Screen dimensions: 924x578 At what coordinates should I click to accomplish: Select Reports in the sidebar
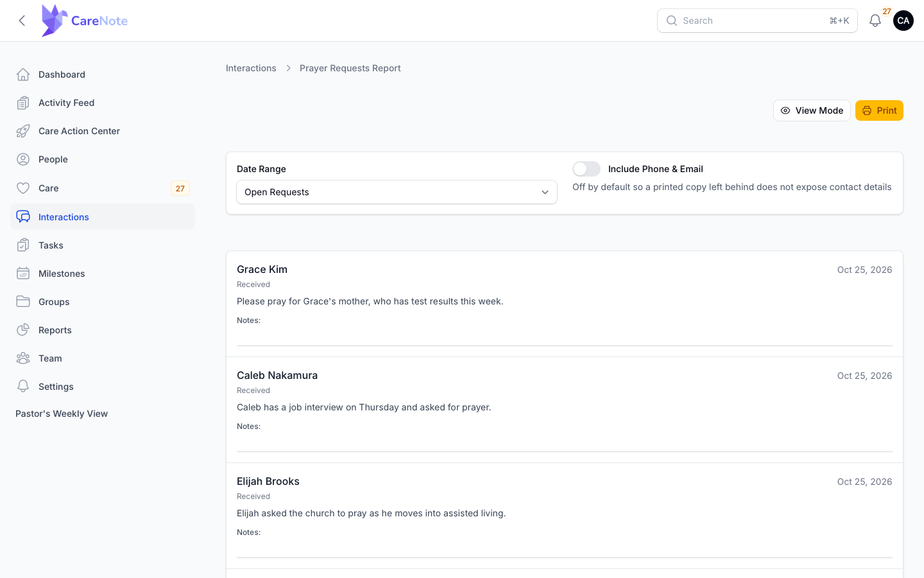tap(103, 330)
